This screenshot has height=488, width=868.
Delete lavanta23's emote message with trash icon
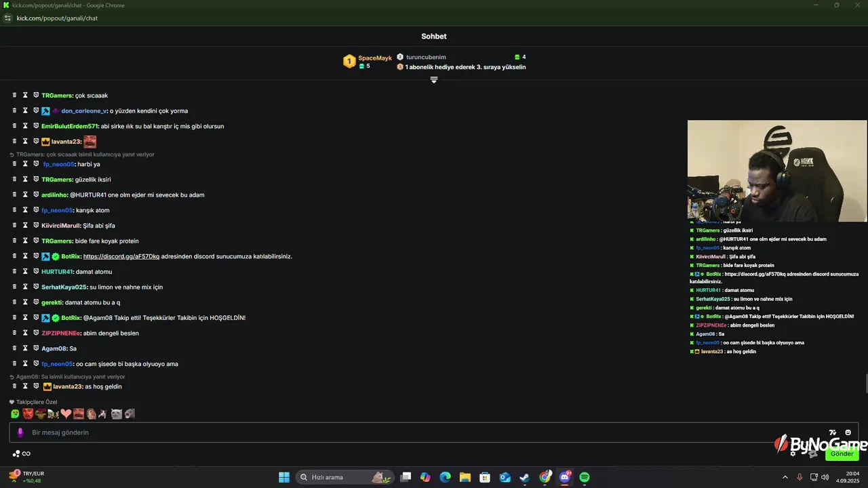(14, 141)
